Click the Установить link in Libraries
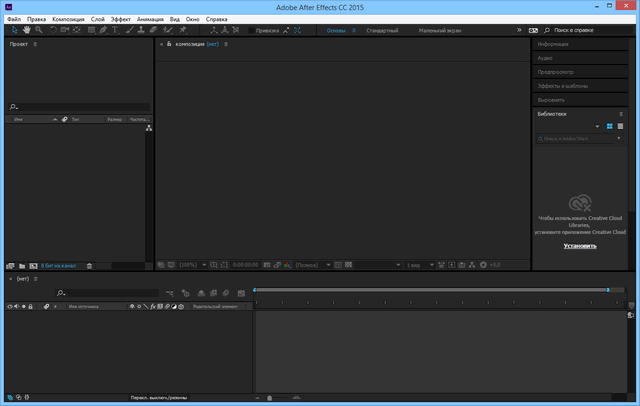The image size is (640, 406). 580,245
